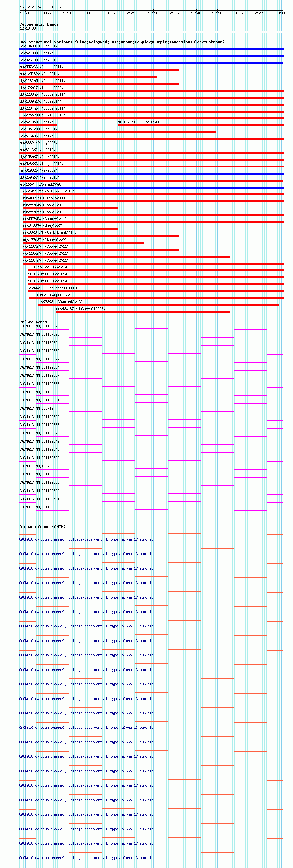Click the 2127k ruler position label
293x868 pixels.
click(x=260, y=13)
